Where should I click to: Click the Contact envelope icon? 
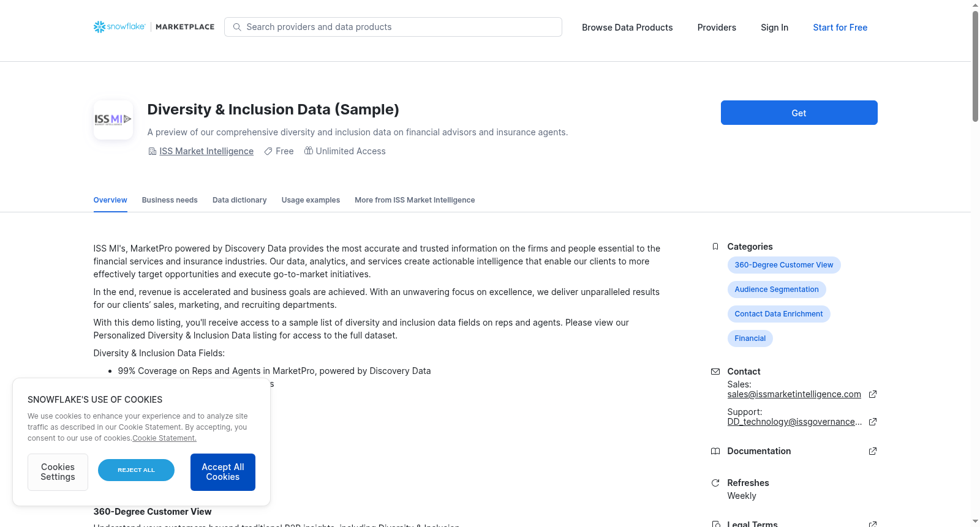point(715,372)
